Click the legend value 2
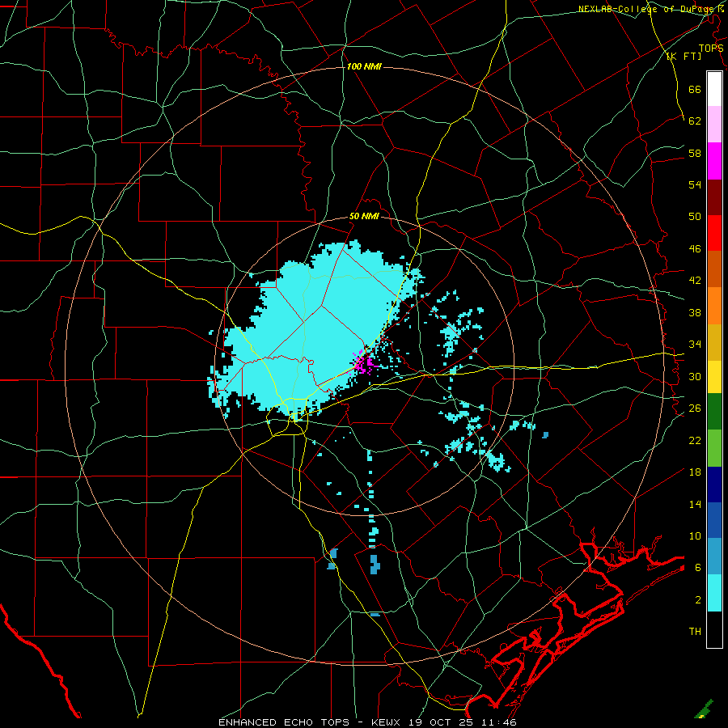 click(698, 600)
